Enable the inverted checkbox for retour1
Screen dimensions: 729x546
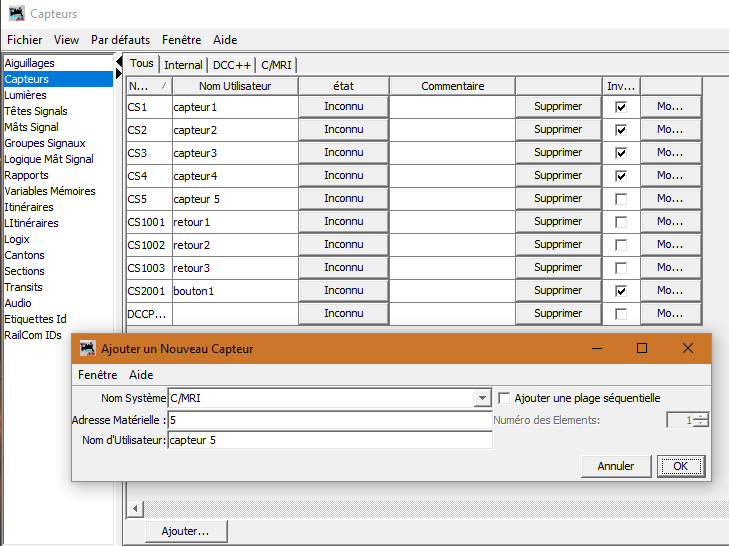pos(621,221)
